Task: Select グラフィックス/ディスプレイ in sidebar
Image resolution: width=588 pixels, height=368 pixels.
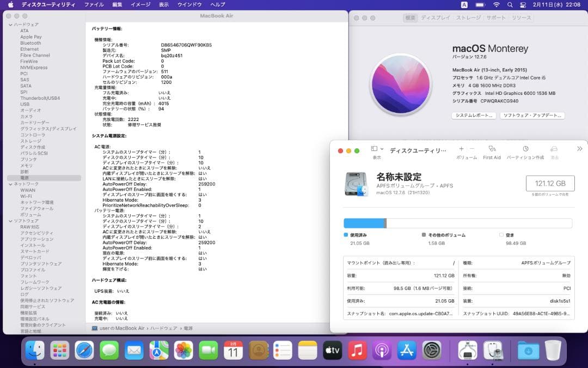Action: pos(48,129)
